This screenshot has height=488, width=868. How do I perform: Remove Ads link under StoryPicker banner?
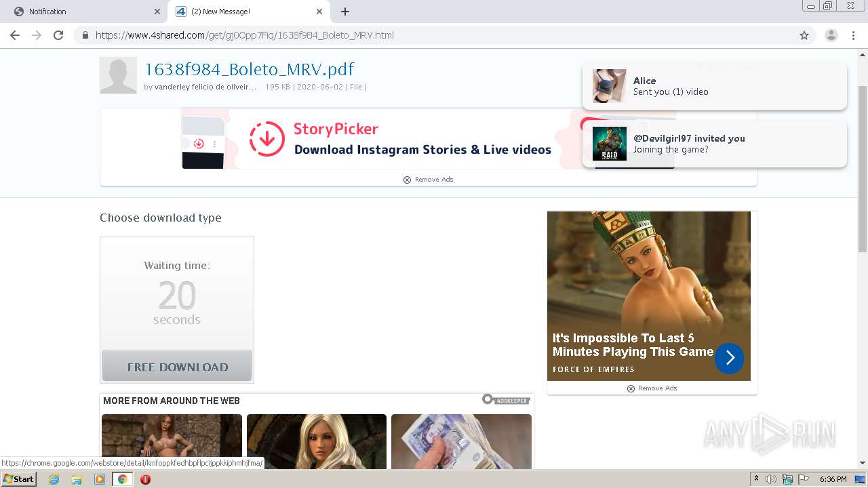[x=428, y=180]
